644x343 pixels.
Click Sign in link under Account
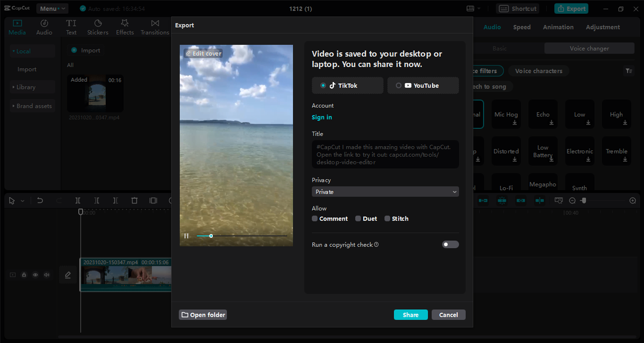(x=322, y=117)
